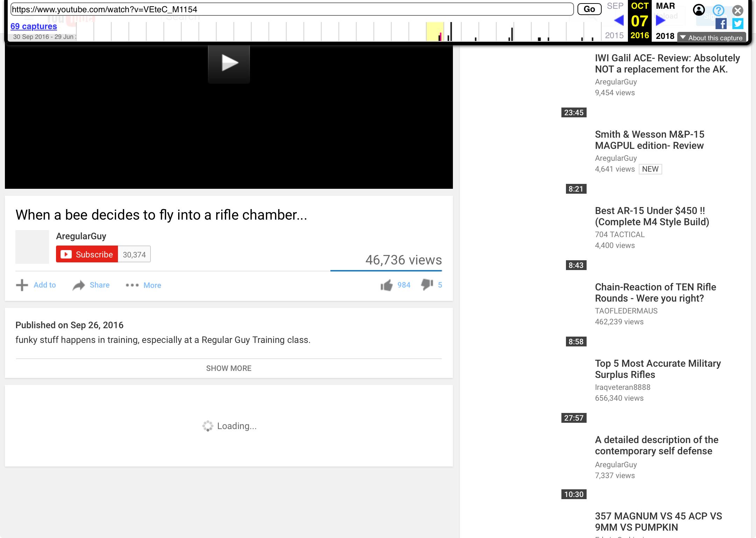The image size is (756, 538).
Task: Click the Go button beside URL
Action: point(589,9)
